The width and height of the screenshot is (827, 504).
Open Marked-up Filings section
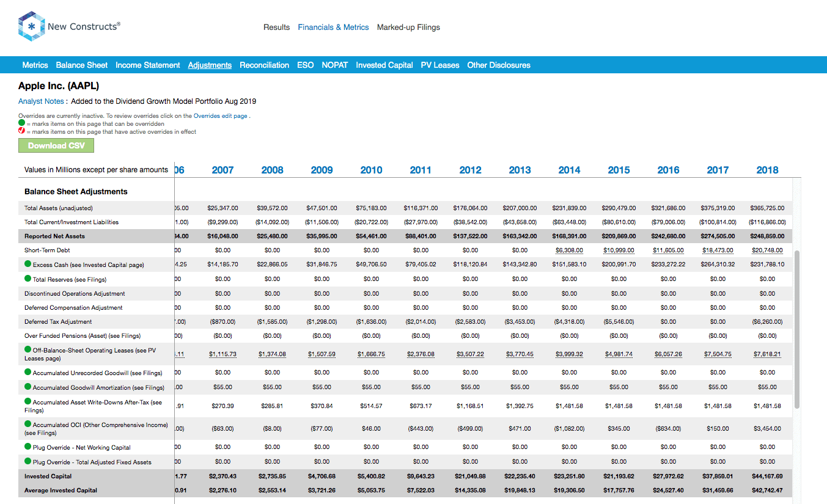(408, 27)
